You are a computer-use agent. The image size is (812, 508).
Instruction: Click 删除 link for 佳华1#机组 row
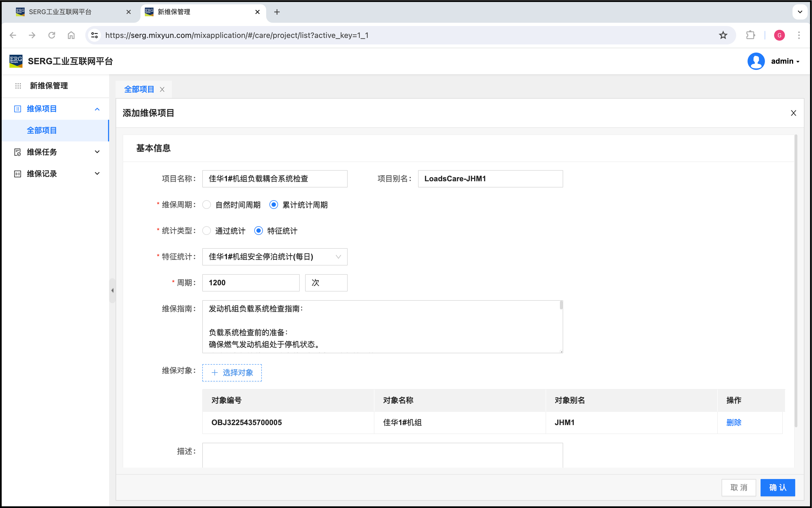734,423
